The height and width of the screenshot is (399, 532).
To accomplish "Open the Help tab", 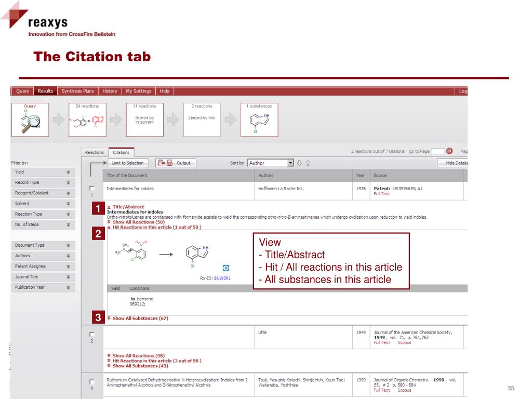I will (165, 91).
